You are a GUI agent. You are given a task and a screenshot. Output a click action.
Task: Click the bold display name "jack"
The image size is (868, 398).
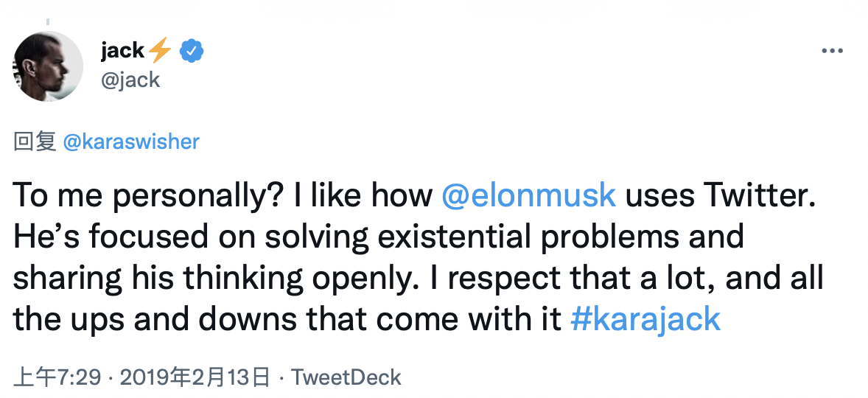pyautogui.click(x=122, y=52)
